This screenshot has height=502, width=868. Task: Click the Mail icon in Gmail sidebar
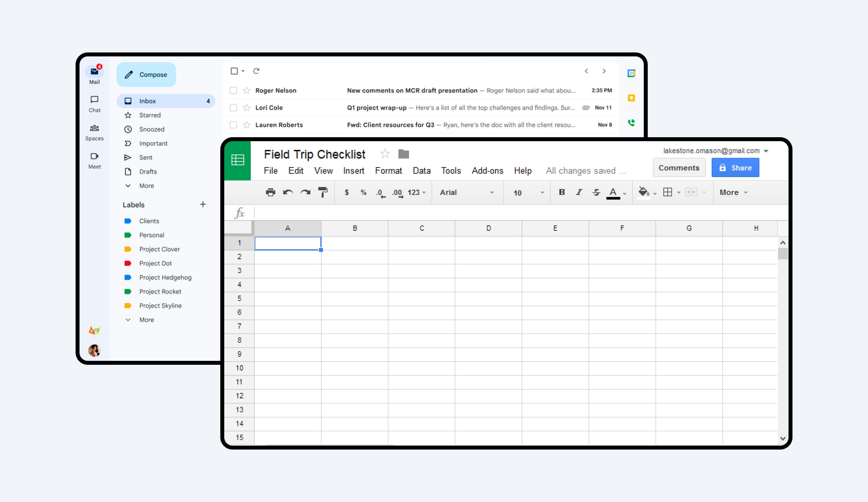(x=94, y=72)
